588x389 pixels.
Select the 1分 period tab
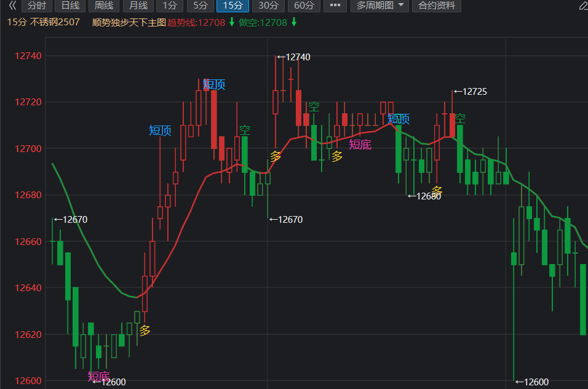tap(170, 6)
